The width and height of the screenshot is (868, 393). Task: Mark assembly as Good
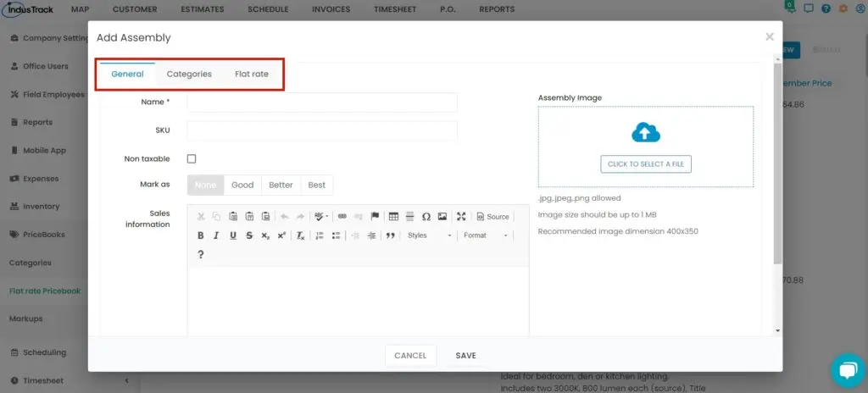tap(242, 185)
